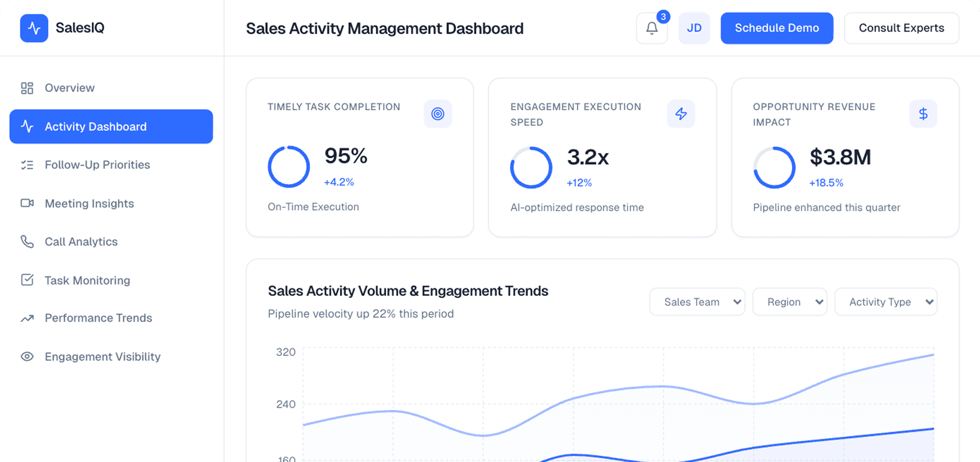Select Activity Dashboard menu item

click(111, 127)
